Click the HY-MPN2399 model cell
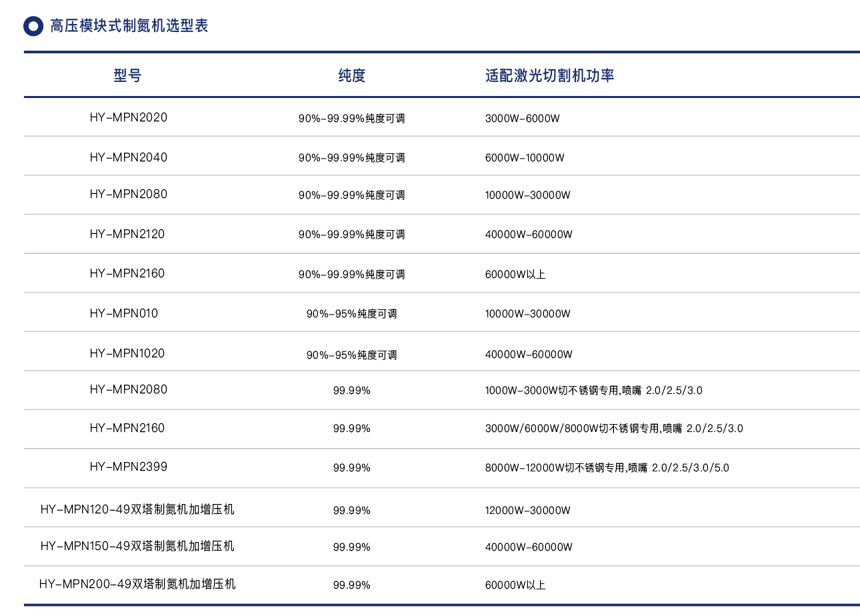Viewport: 860px width, 616px height. tap(128, 467)
